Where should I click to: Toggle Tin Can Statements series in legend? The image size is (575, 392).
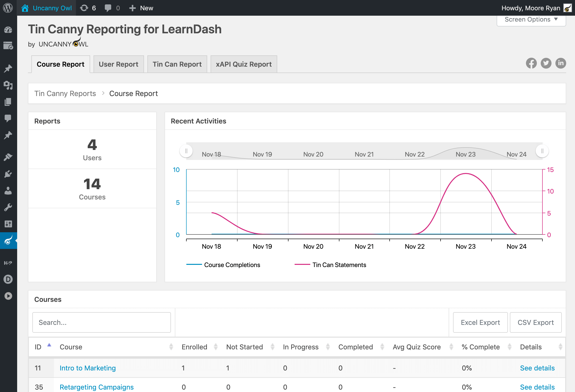click(339, 265)
